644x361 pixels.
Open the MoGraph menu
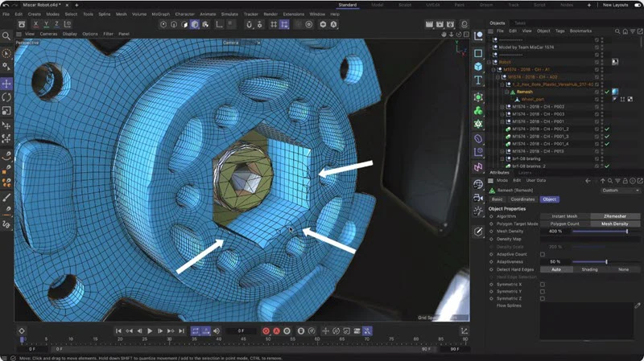click(160, 14)
